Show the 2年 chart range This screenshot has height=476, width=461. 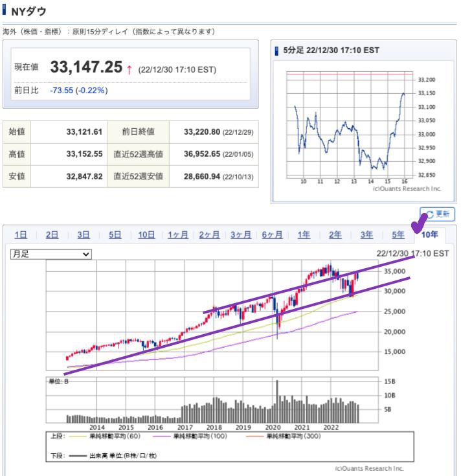point(335,234)
